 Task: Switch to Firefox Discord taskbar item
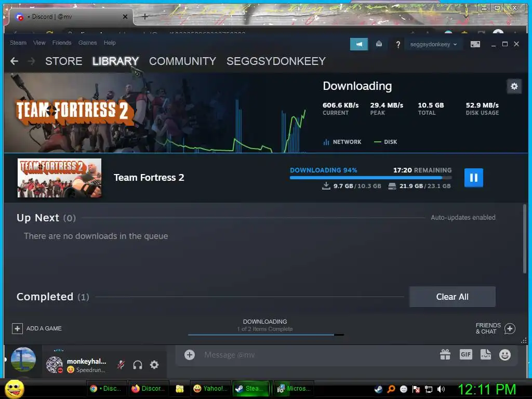(148, 389)
